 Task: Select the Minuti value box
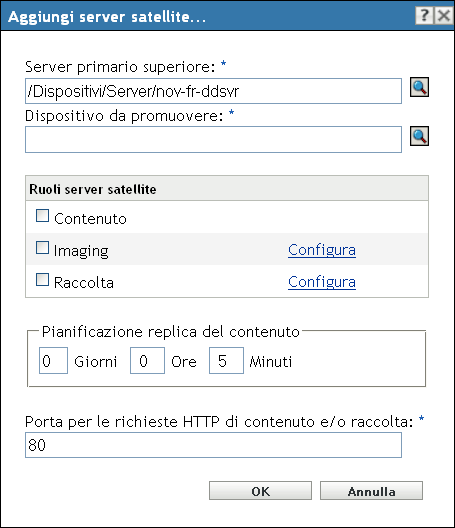click(x=226, y=361)
